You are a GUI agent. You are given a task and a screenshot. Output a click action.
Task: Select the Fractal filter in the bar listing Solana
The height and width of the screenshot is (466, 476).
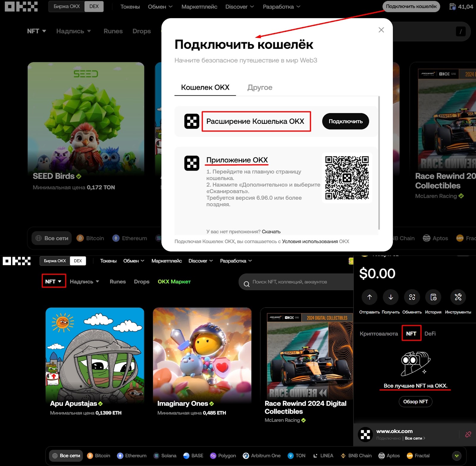pyautogui.click(x=418, y=456)
